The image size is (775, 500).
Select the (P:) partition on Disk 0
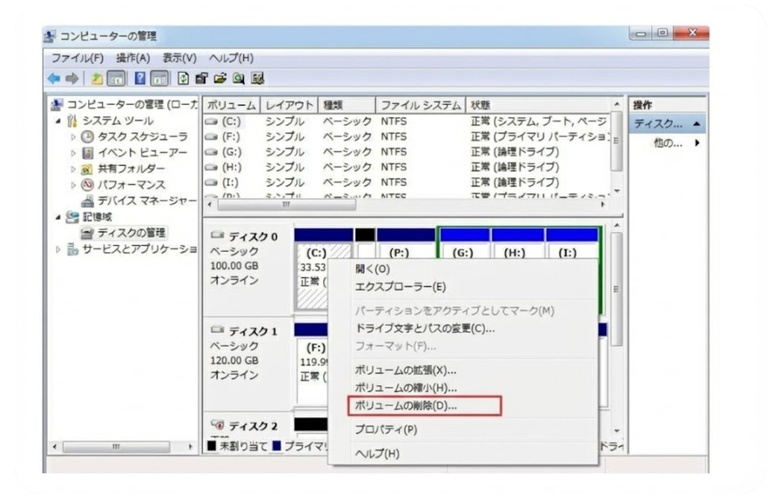[x=406, y=245]
